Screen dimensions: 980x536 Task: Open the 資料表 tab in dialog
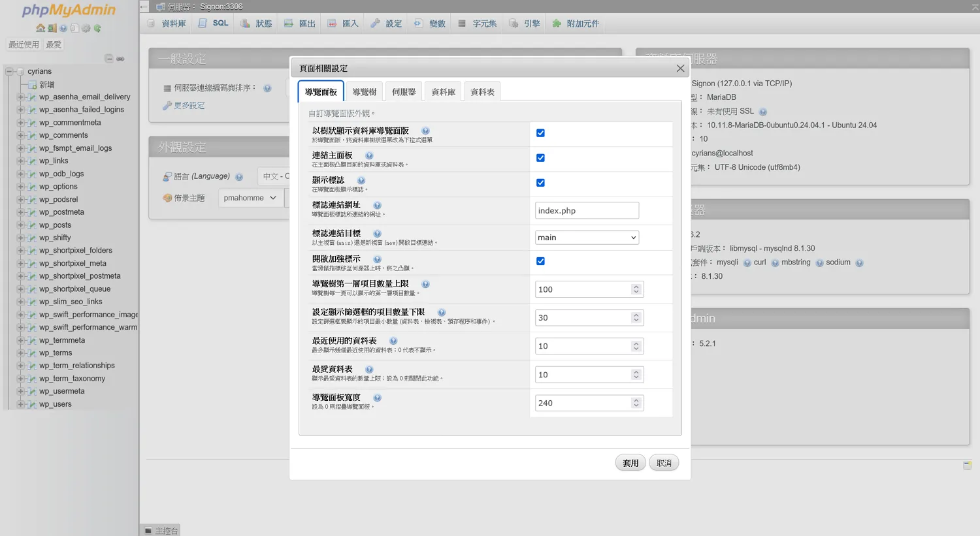(482, 92)
